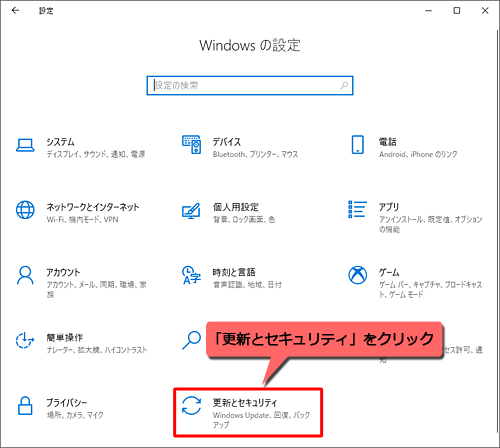
Task: Click the 場所、カメラ、マイク description
Action: [x=75, y=415]
